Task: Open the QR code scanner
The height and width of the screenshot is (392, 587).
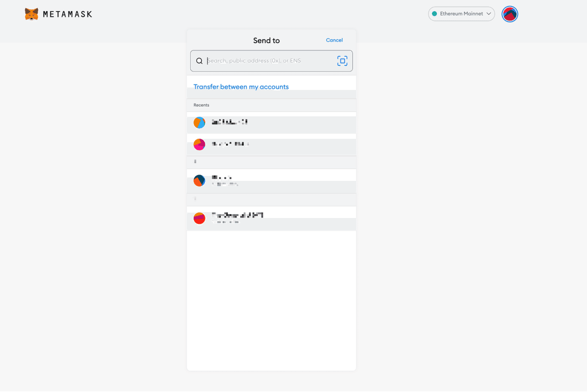Action: point(342,61)
